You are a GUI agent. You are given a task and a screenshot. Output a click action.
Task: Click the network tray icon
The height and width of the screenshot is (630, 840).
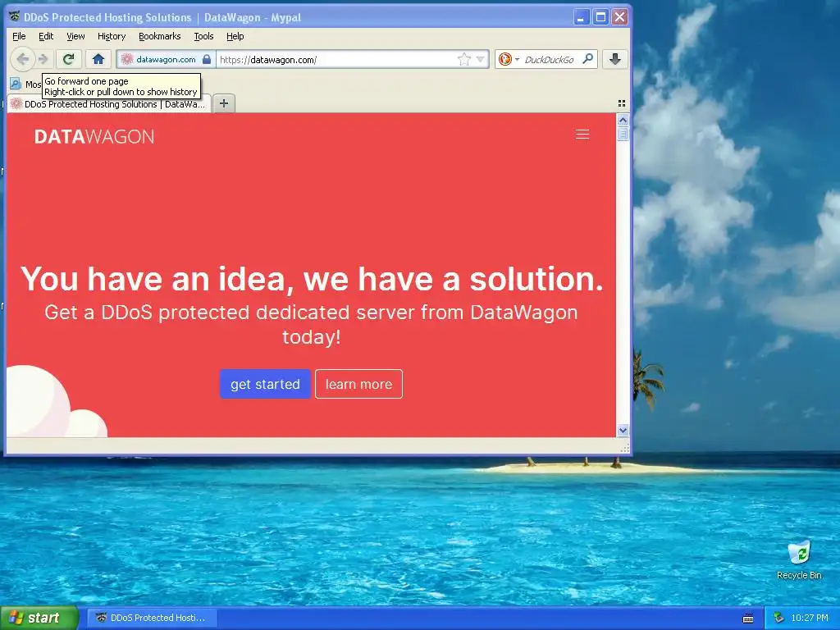(x=778, y=618)
